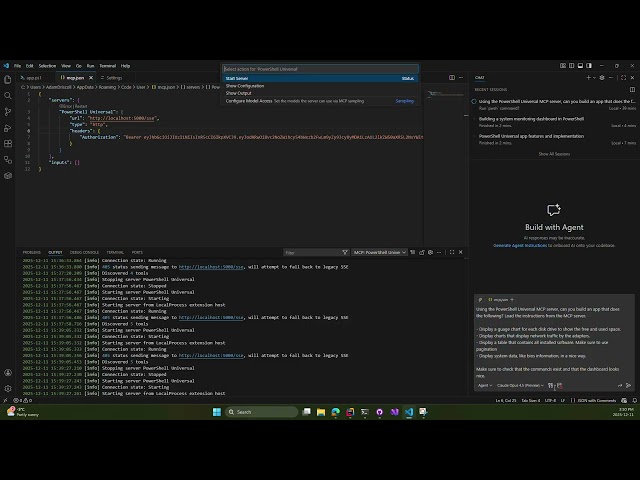This screenshot has height=480, width=640.
Task: Open the session 'PowerShell Universal app features and implementation'
Action: (553, 139)
